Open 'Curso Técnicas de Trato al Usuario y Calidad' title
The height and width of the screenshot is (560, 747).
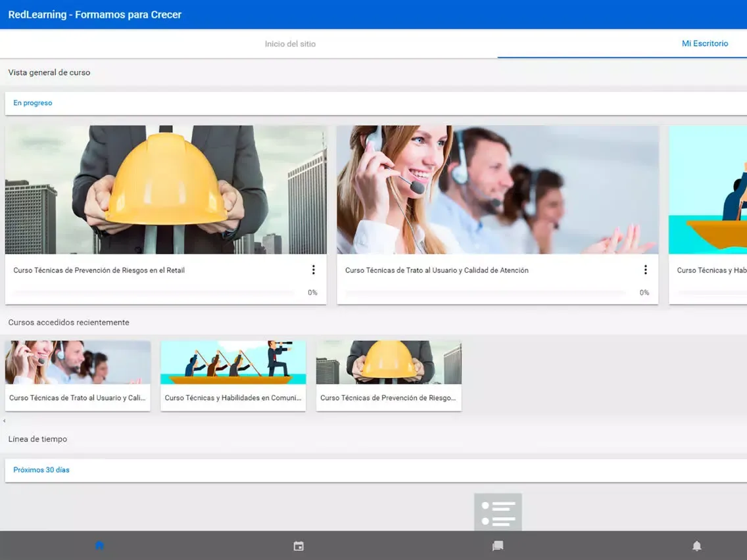point(437,270)
